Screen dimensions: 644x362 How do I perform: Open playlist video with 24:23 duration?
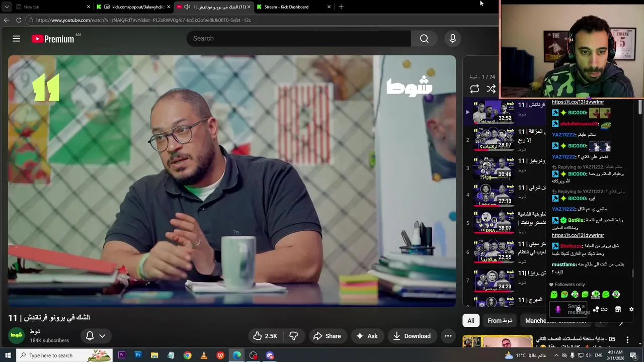493,281
